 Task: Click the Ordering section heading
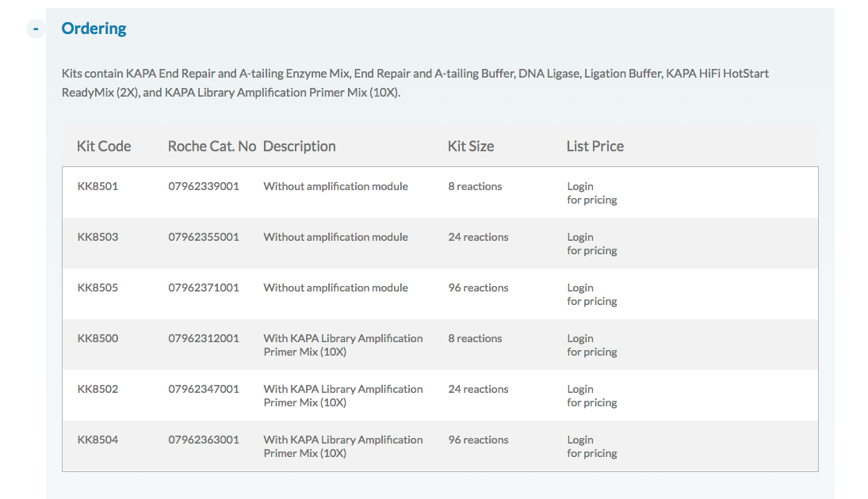(94, 29)
